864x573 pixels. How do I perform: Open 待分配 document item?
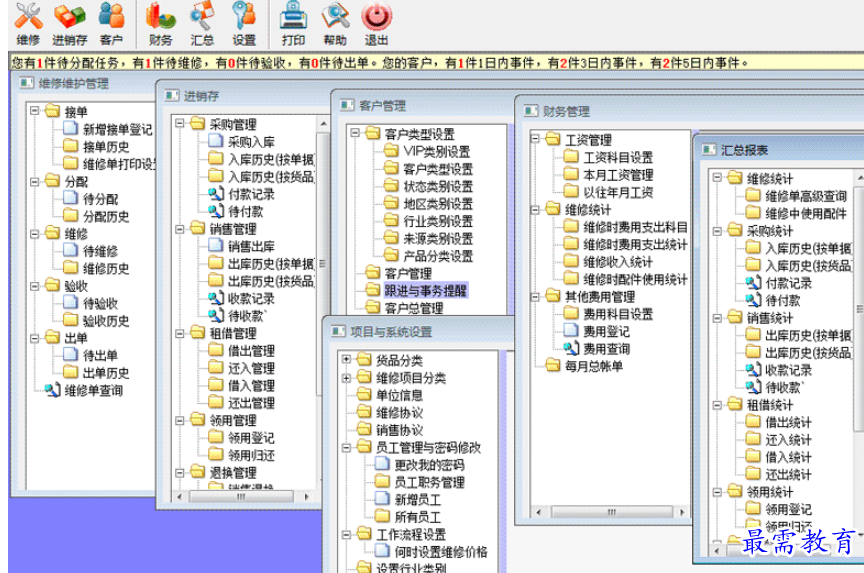tap(90, 199)
